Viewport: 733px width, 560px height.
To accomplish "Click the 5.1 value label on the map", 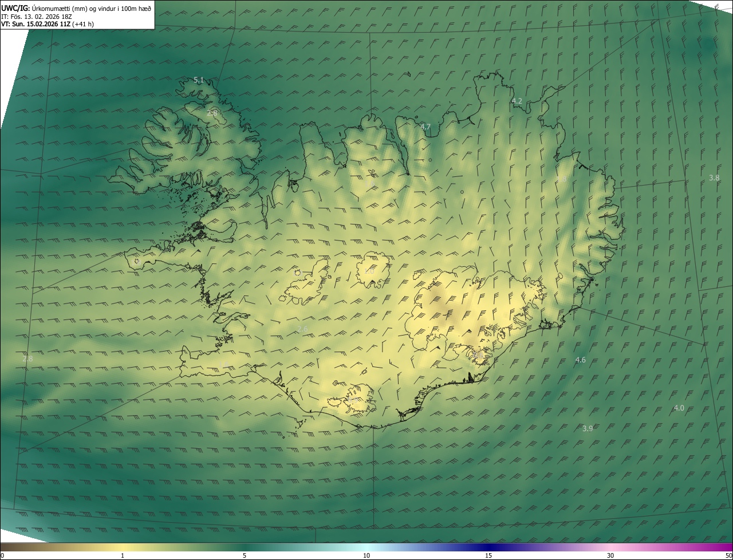I will (x=199, y=80).
